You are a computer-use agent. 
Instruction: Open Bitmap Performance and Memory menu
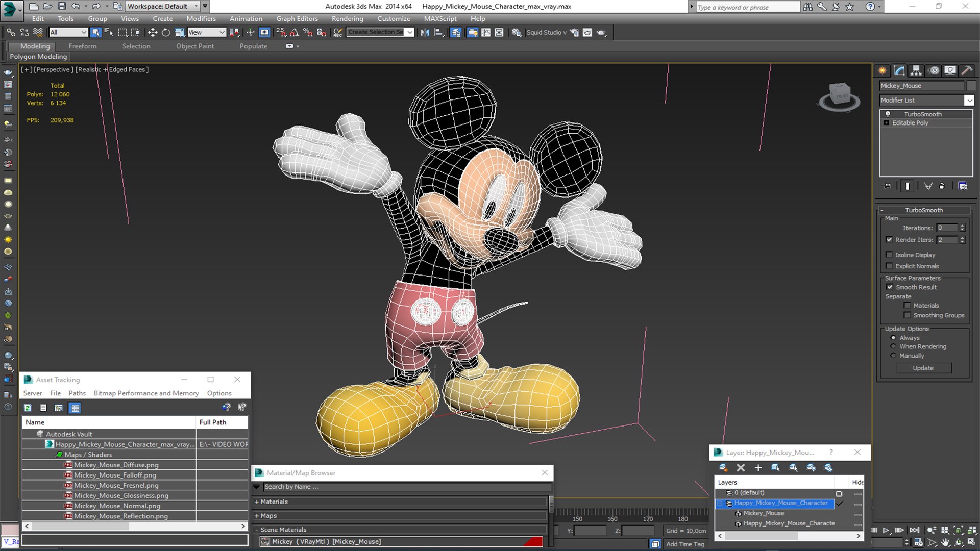pos(146,393)
